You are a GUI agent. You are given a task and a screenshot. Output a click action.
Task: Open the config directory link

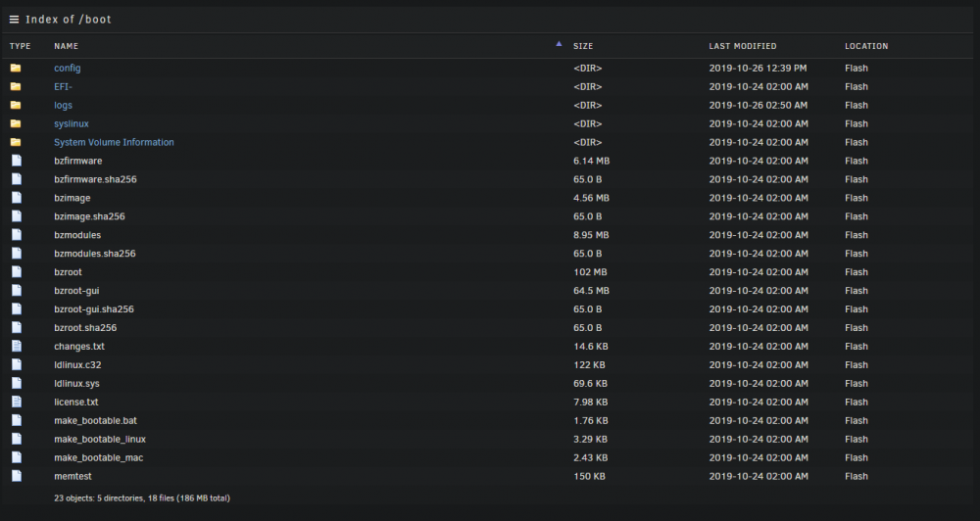68,69
